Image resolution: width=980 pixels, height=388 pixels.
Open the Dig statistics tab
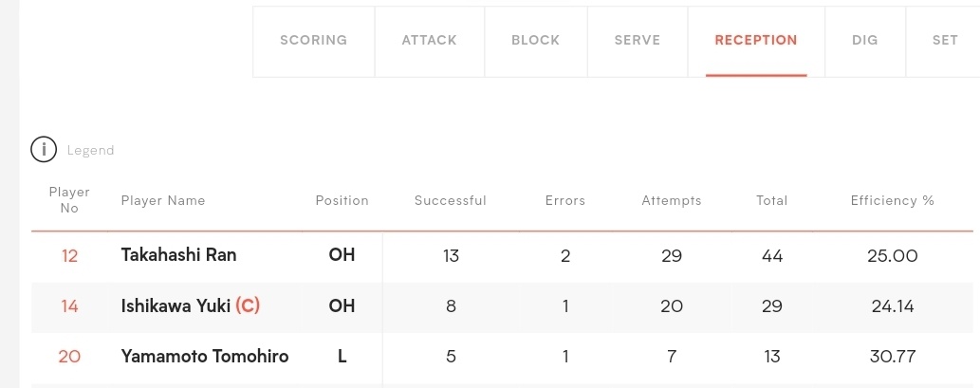pyautogui.click(x=865, y=41)
